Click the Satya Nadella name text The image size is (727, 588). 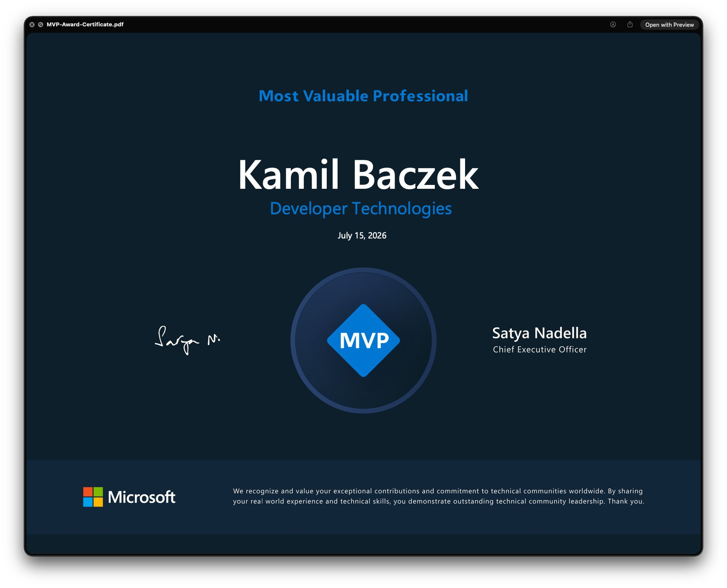click(x=539, y=333)
